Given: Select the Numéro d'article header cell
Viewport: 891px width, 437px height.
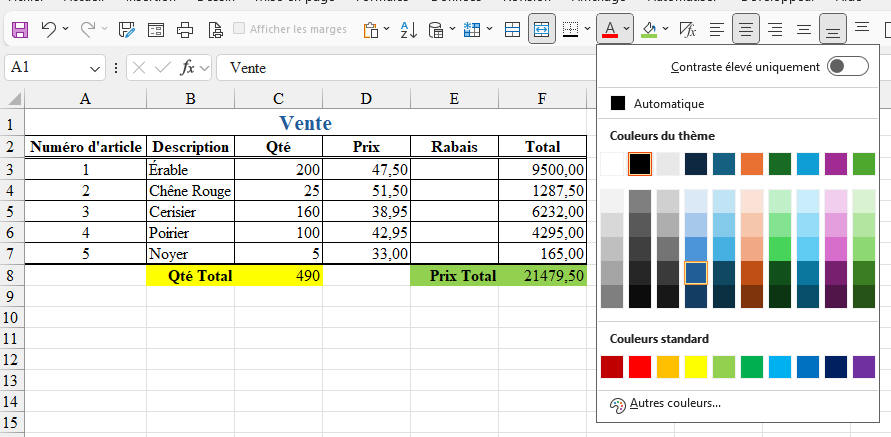Looking at the screenshot, I should 86,147.
